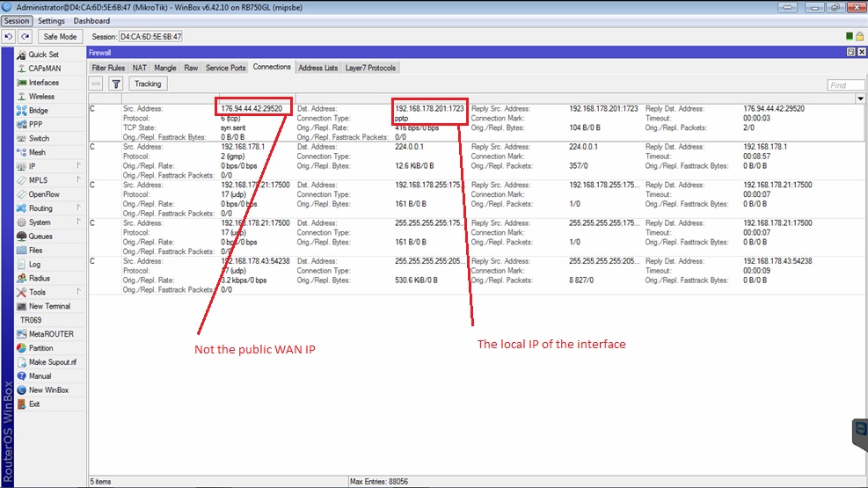Switch to the Mangle tab
Image resolution: width=868 pixels, height=488 pixels.
click(x=165, y=68)
